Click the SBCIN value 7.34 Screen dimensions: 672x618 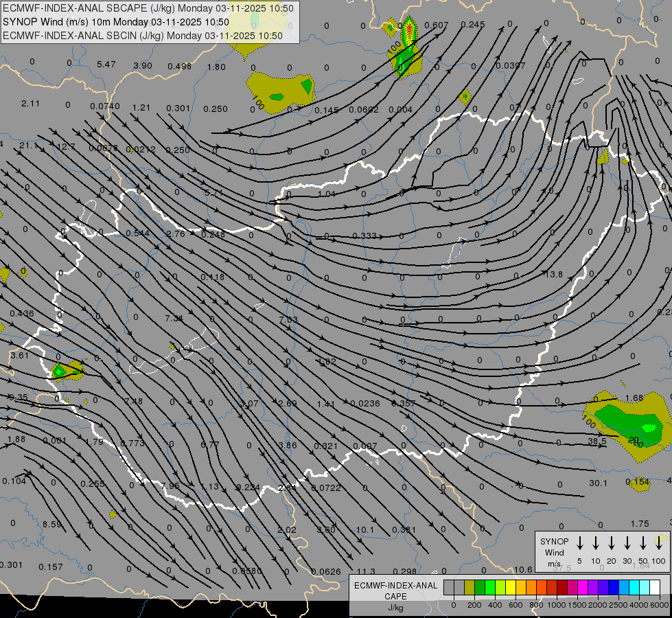tap(174, 318)
